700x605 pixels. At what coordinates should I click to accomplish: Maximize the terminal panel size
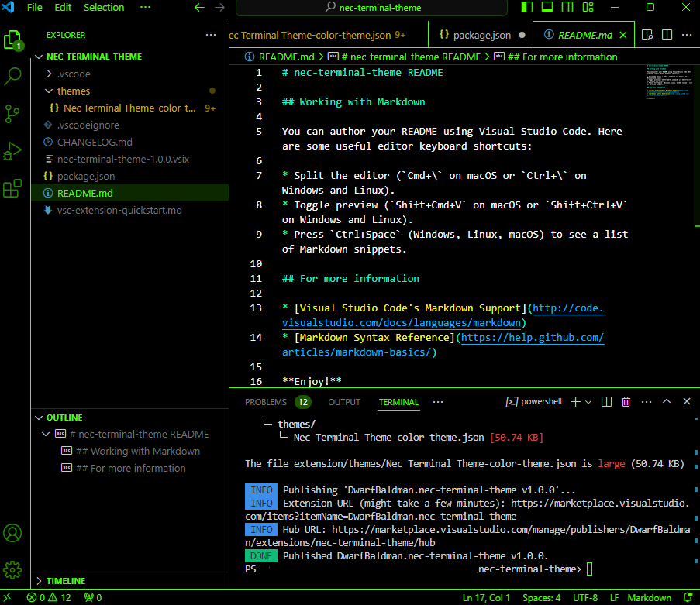(667, 402)
